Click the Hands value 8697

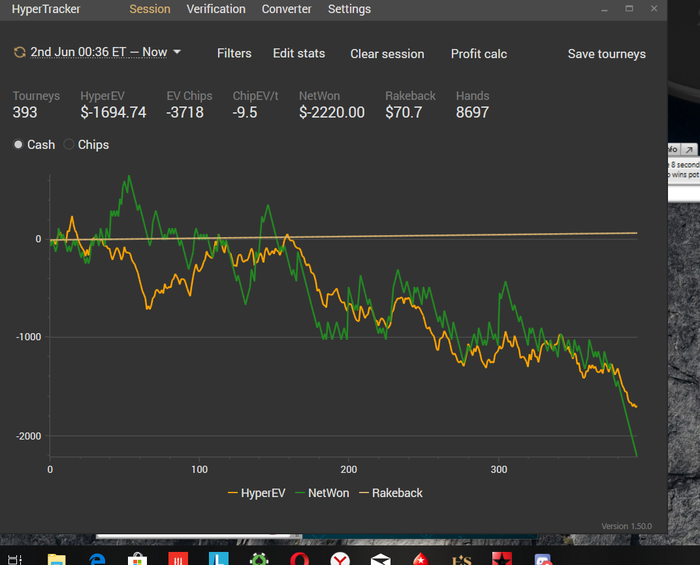(472, 112)
